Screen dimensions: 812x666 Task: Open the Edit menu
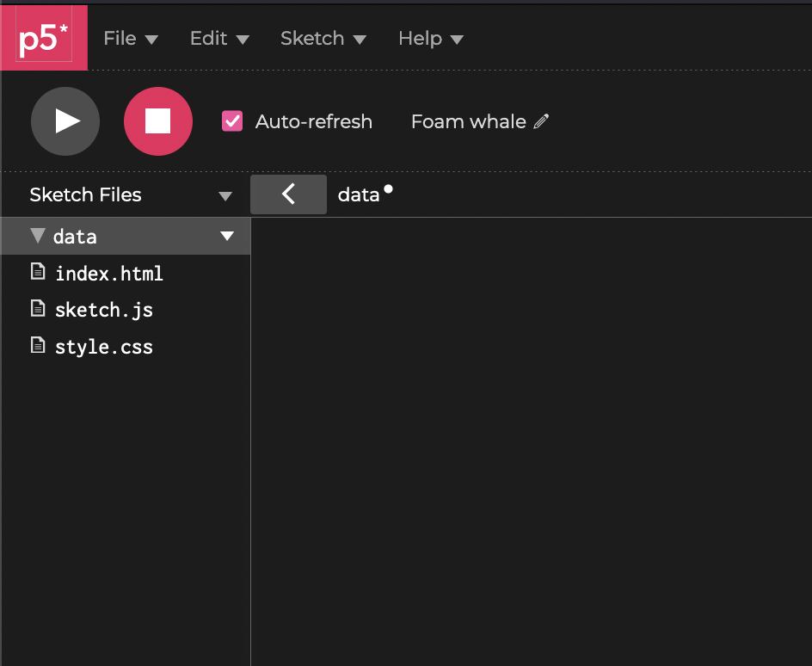point(219,39)
